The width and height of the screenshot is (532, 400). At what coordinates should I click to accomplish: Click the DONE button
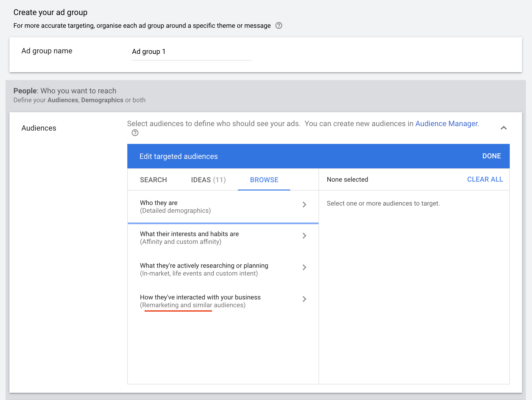pyautogui.click(x=491, y=156)
